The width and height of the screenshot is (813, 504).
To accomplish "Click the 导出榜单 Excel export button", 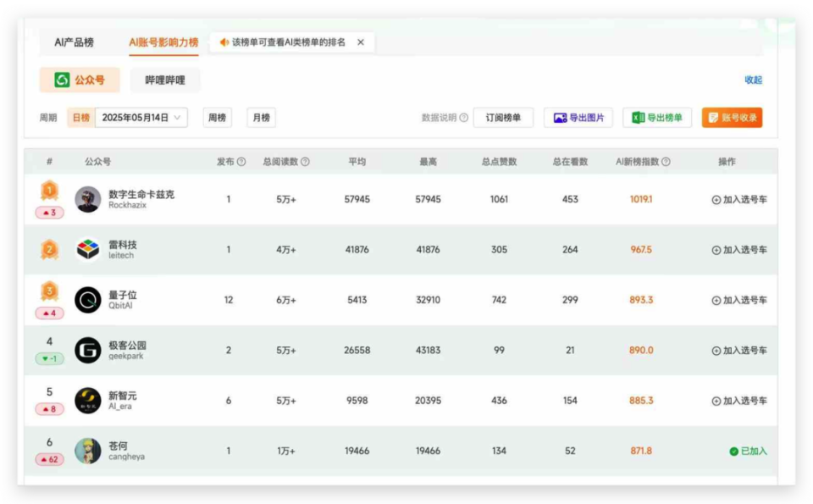I will coord(657,118).
